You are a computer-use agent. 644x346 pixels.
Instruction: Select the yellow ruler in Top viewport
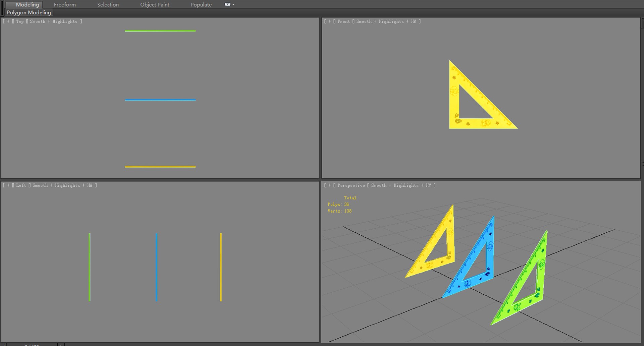160,167
